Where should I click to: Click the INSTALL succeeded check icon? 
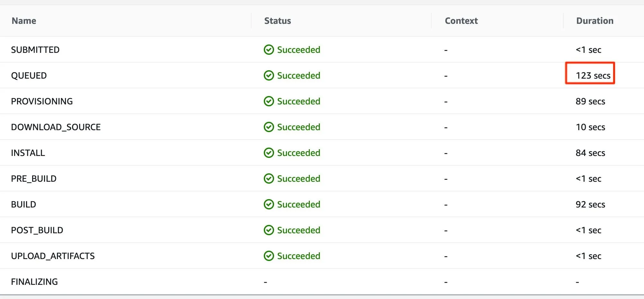tap(269, 153)
